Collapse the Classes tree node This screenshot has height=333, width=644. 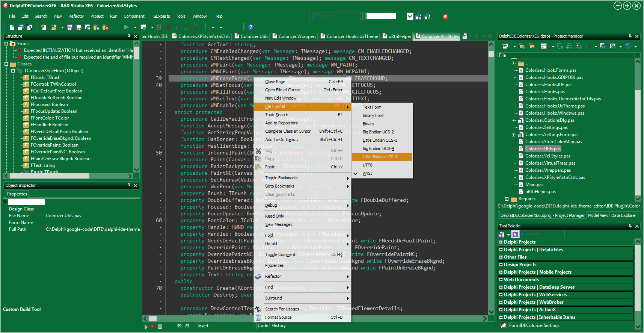pos(6,64)
